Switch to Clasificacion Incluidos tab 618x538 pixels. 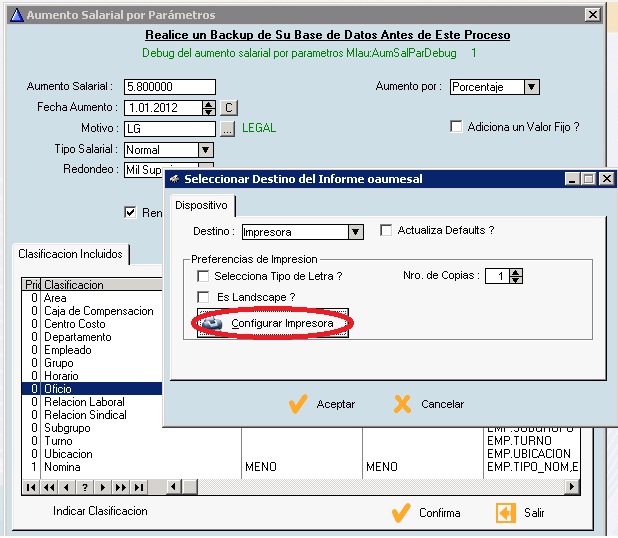[x=70, y=254]
